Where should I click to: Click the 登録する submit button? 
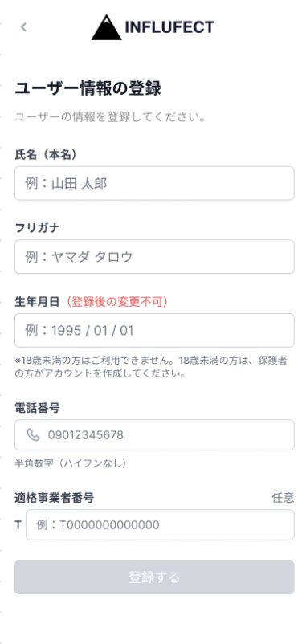coord(154,577)
